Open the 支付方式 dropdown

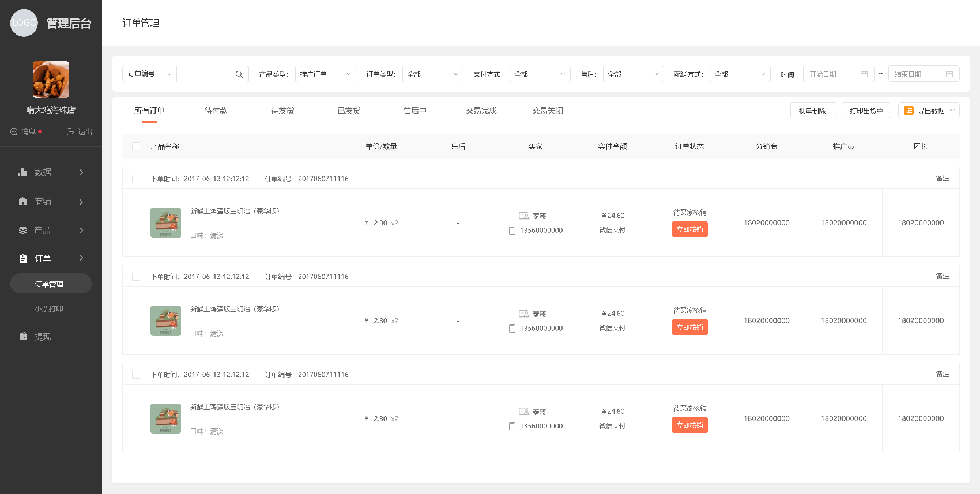click(x=540, y=74)
